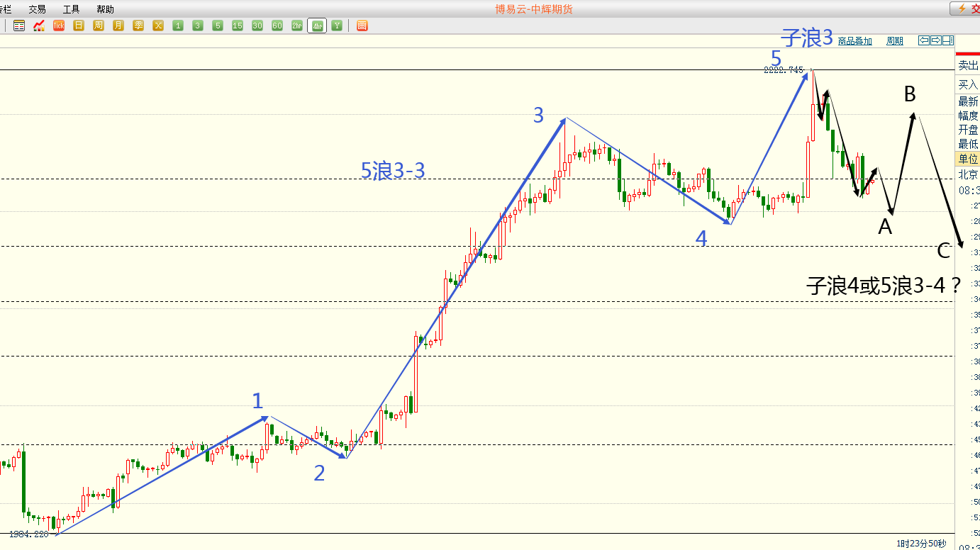Select the weekly (周) period chart
The image size is (980, 550).
(99, 26)
